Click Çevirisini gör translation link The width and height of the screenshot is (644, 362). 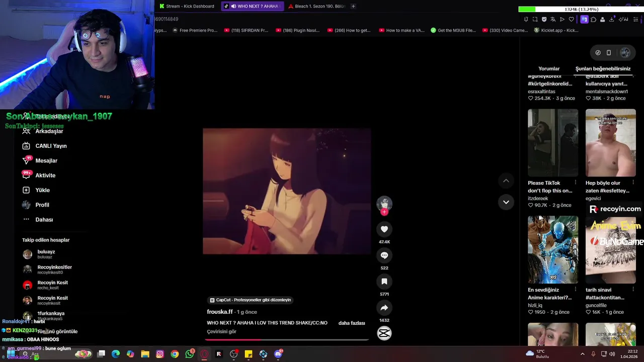(221, 331)
